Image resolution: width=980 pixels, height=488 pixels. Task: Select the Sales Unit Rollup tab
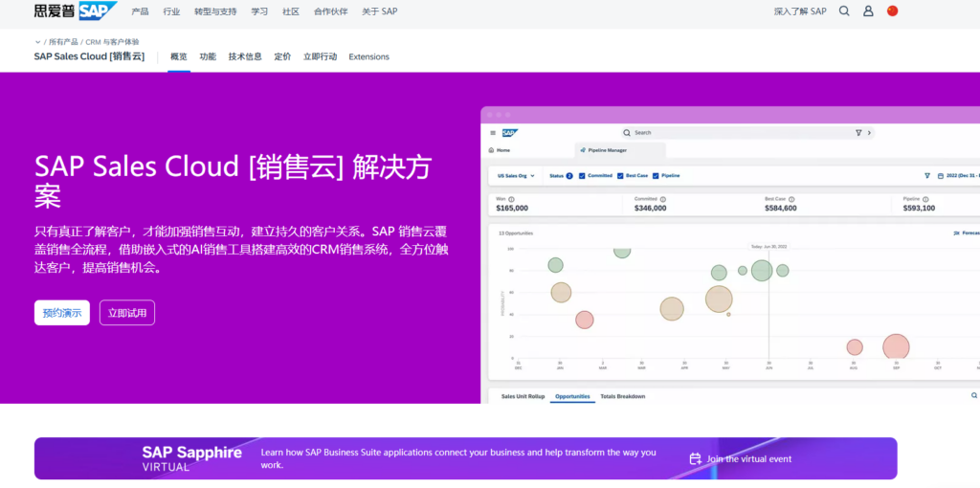click(x=523, y=396)
